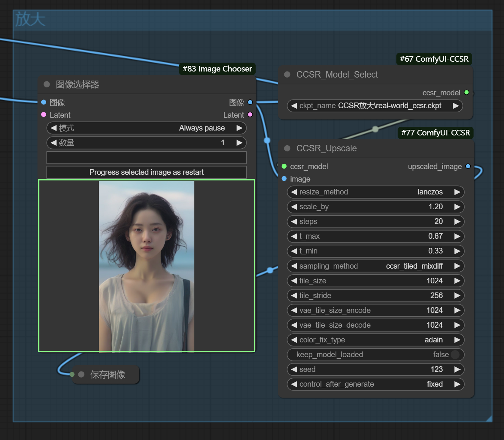Collapse the CCSR_Upscale node via its dot
The height and width of the screenshot is (440, 504).
287,148
